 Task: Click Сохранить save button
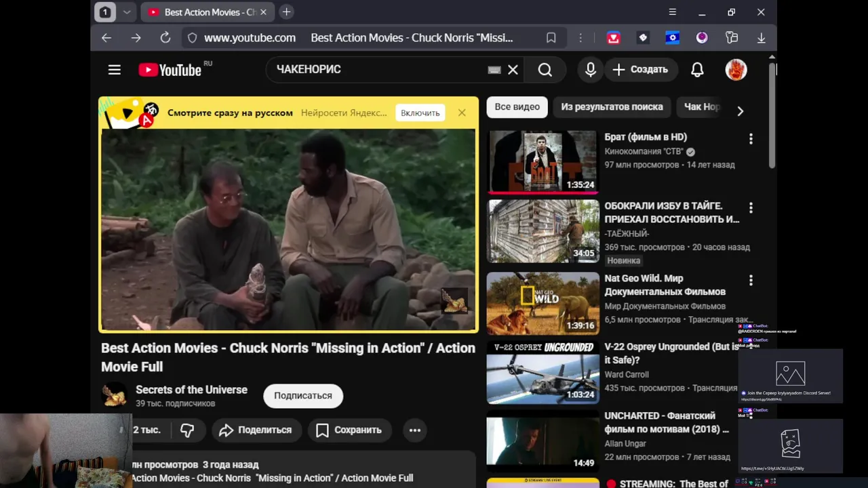349,430
